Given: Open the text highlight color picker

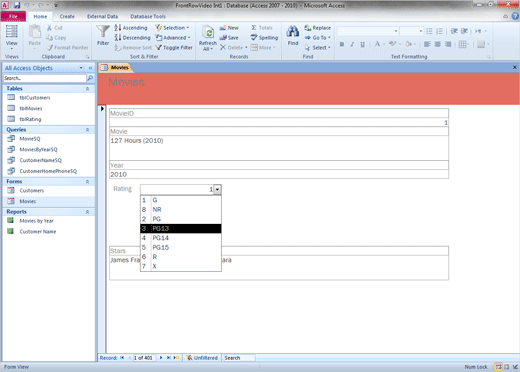Looking at the screenshot, I should click(394, 44).
